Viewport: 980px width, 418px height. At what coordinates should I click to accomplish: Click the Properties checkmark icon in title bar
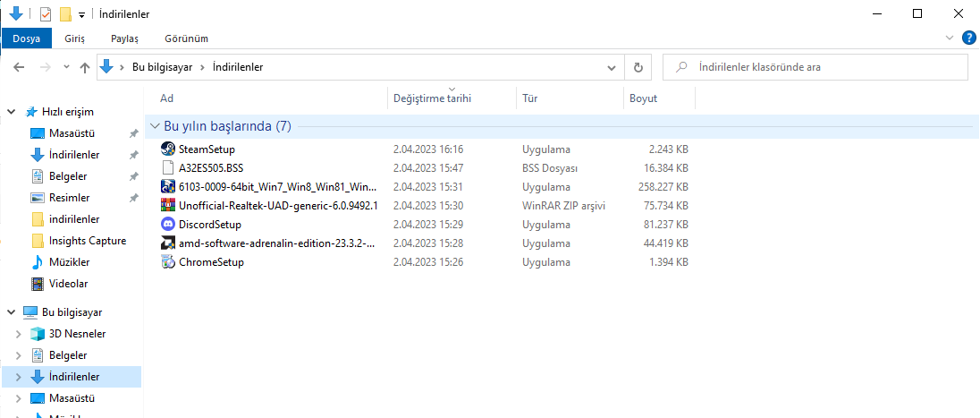tap(45, 13)
